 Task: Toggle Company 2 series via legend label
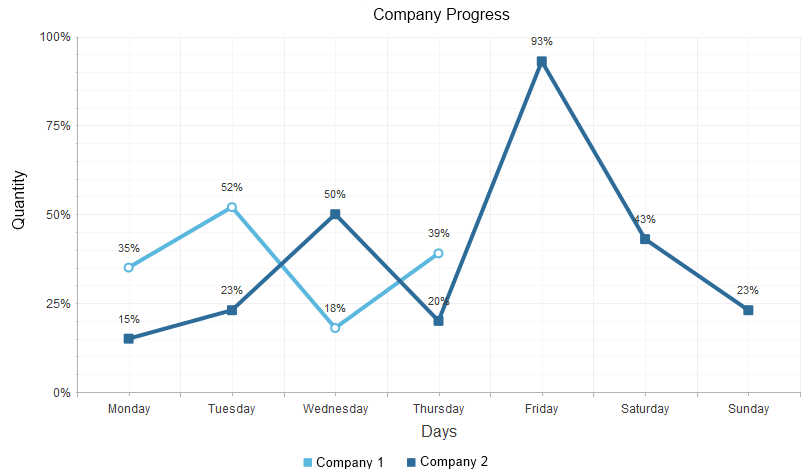pyautogui.click(x=454, y=462)
